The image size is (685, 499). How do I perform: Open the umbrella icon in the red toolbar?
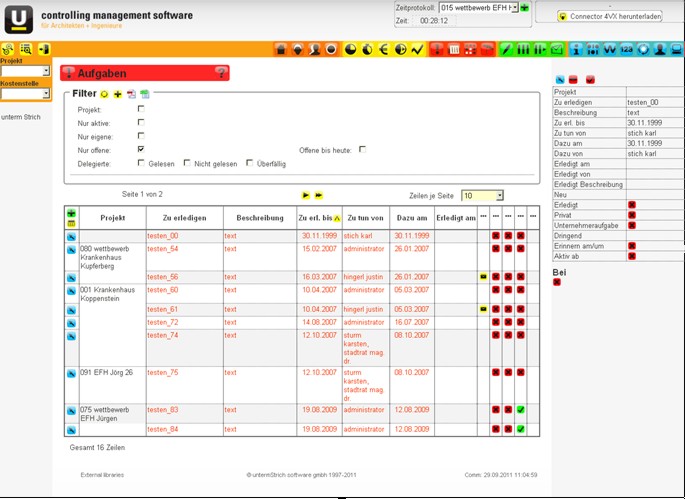(x=487, y=49)
